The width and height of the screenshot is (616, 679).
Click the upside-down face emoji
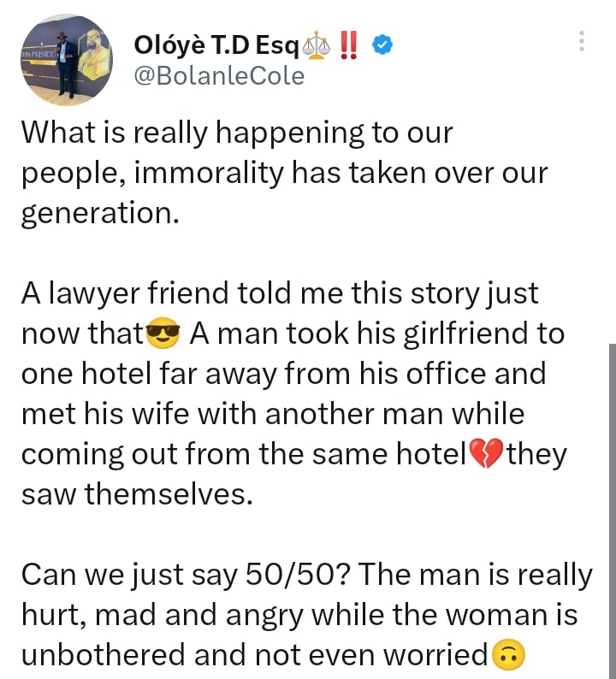coord(507,655)
